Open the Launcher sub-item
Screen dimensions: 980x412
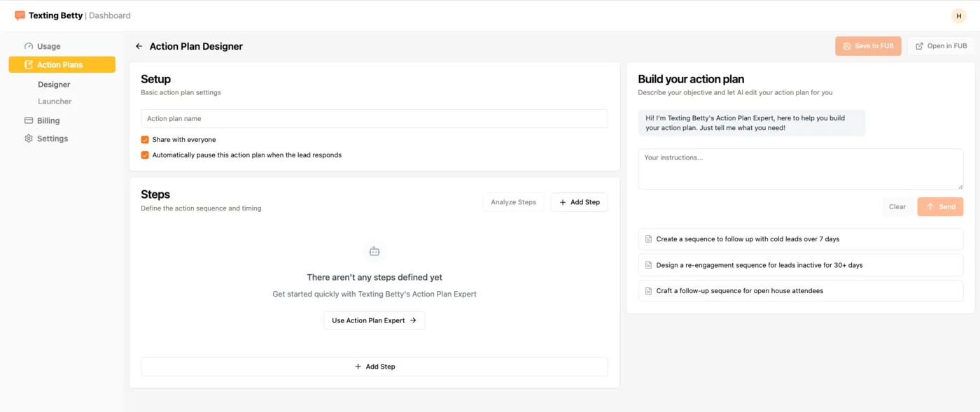point(55,101)
